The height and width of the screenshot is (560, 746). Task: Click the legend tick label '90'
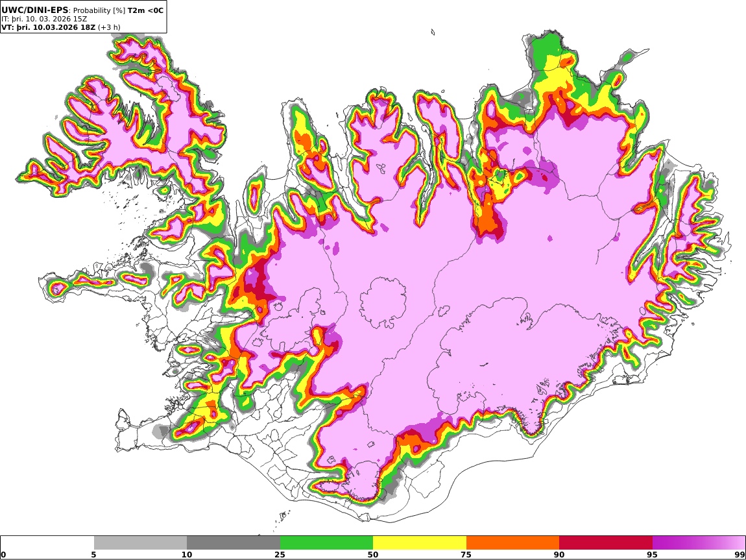(x=559, y=555)
